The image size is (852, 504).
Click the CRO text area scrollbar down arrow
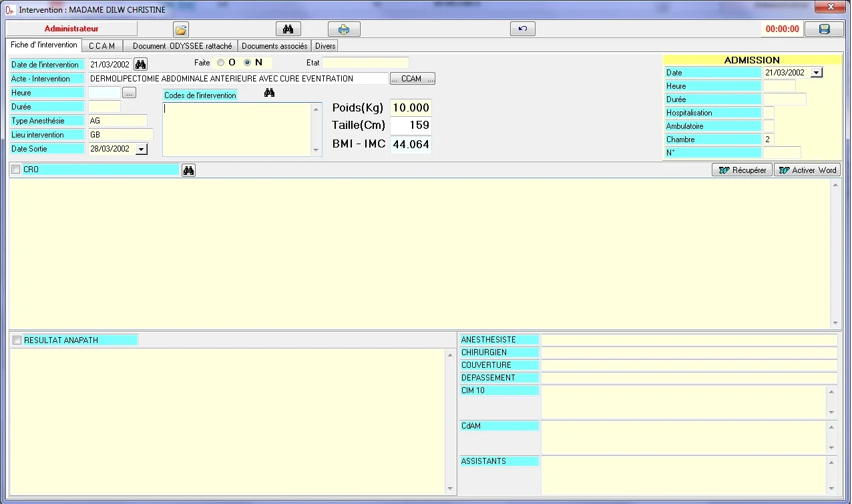[835, 322]
